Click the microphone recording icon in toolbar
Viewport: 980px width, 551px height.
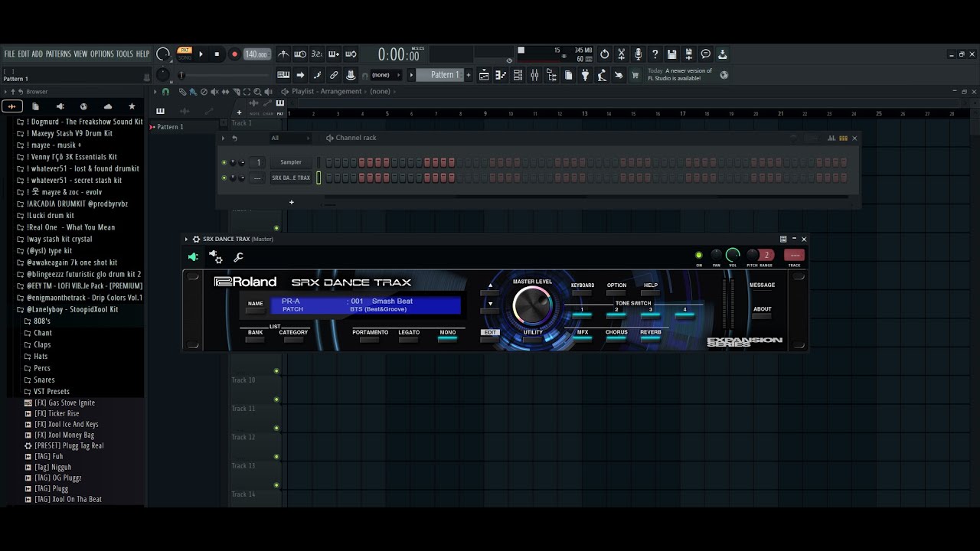[x=638, y=54]
